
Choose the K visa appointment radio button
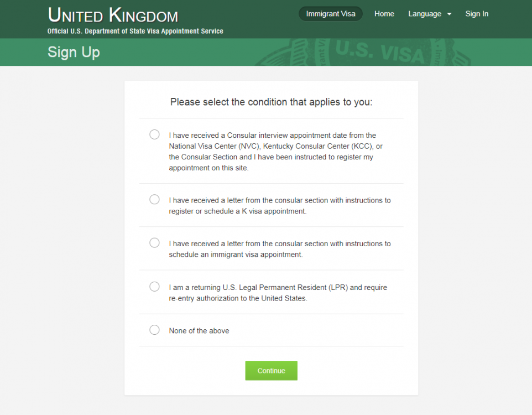154,199
